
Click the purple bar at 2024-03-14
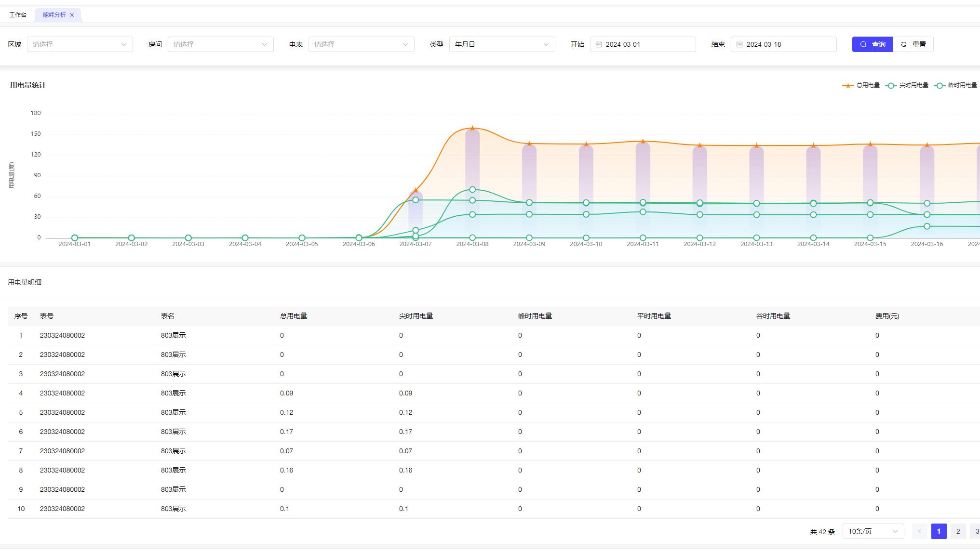[x=813, y=192]
